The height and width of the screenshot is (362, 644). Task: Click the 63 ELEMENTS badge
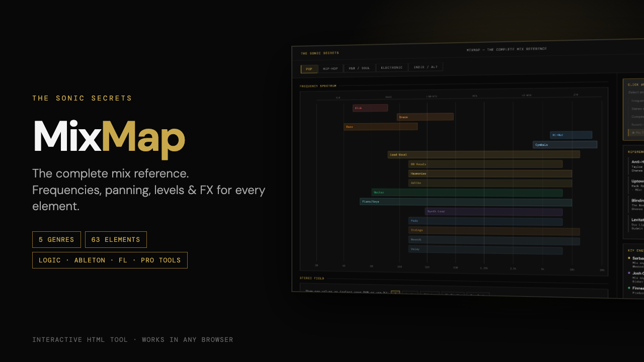coord(116,240)
